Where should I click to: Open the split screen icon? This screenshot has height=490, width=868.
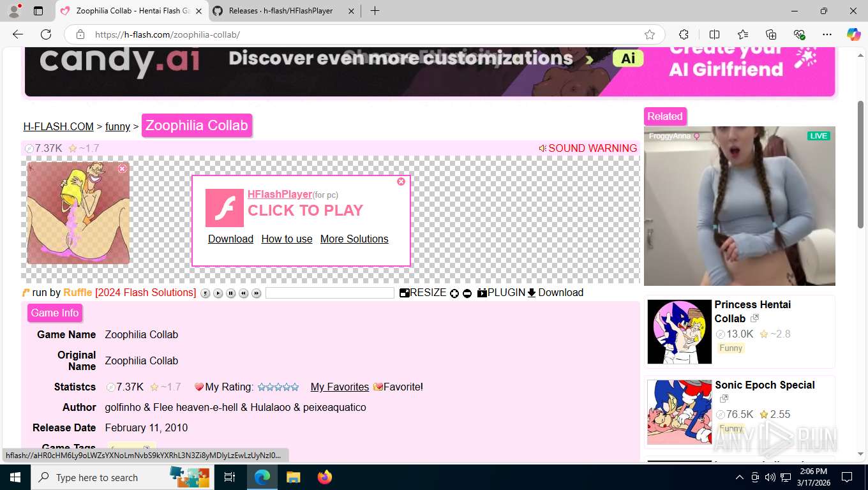(714, 34)
